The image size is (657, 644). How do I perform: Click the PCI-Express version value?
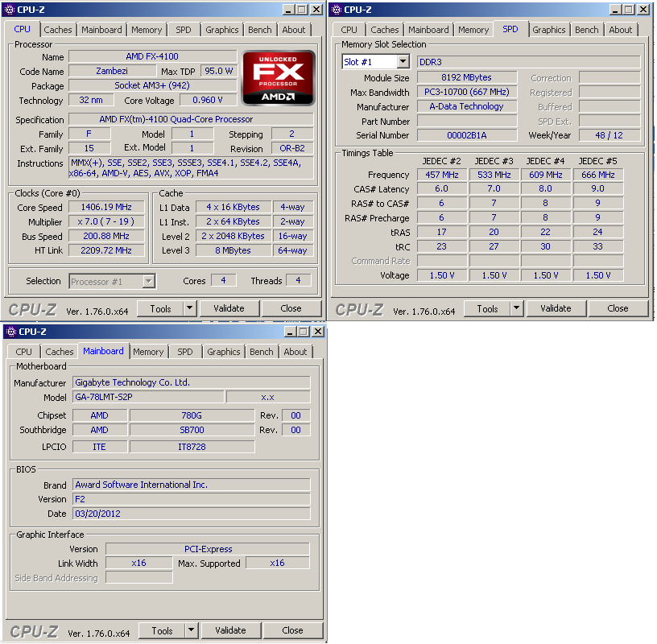pyautogui.click(x=208, y=549)
